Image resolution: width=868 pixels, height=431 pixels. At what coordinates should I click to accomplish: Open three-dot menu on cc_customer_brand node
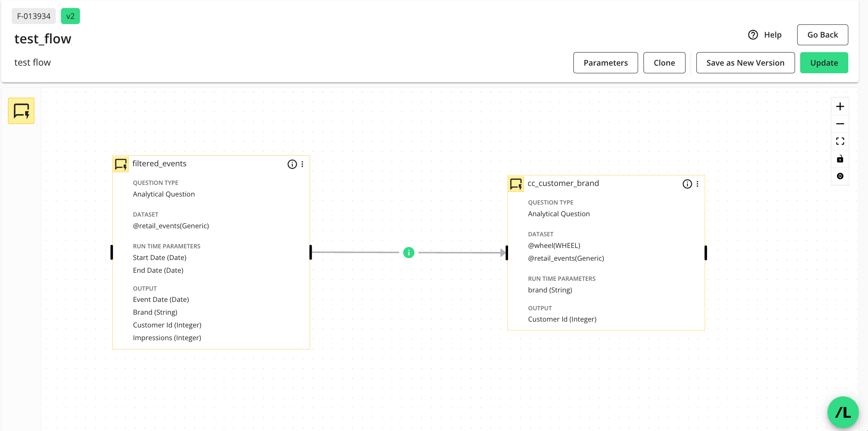click(697, 184)
